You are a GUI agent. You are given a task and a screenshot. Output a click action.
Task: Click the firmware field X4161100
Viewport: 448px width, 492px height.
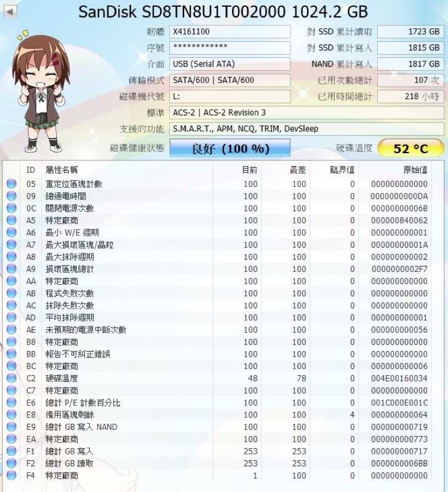pos(230,32)
